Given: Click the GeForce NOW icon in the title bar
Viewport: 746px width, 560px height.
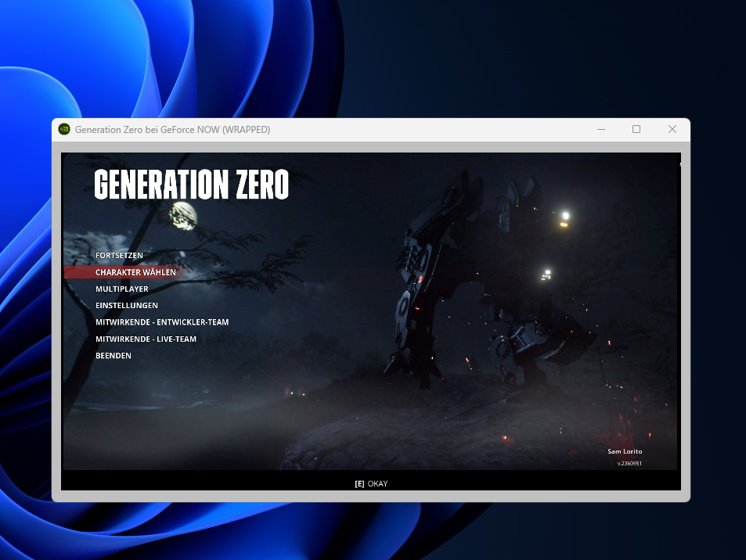Looking at the screenshot, I should [64, 129].
